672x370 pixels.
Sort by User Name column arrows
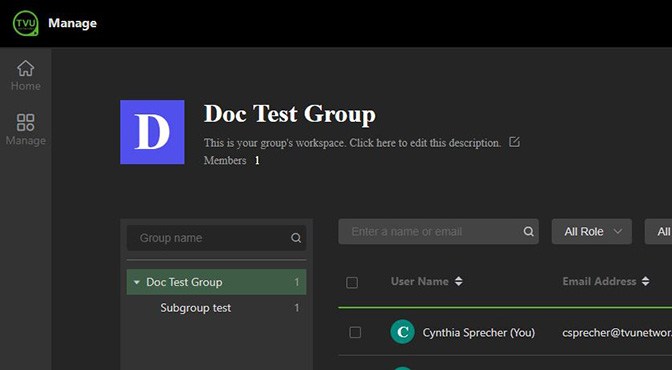[459, 281]
